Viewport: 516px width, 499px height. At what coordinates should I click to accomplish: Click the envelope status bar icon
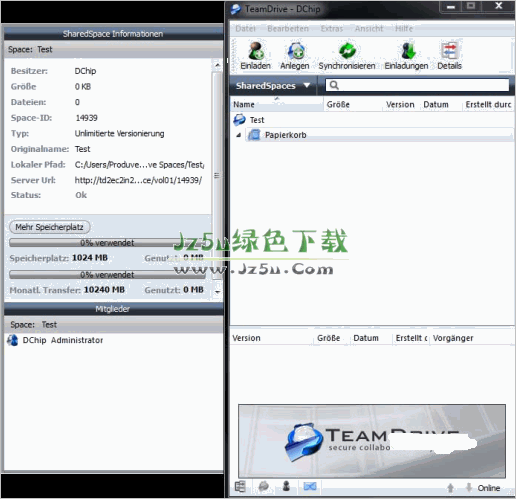[x=310, y=487]
